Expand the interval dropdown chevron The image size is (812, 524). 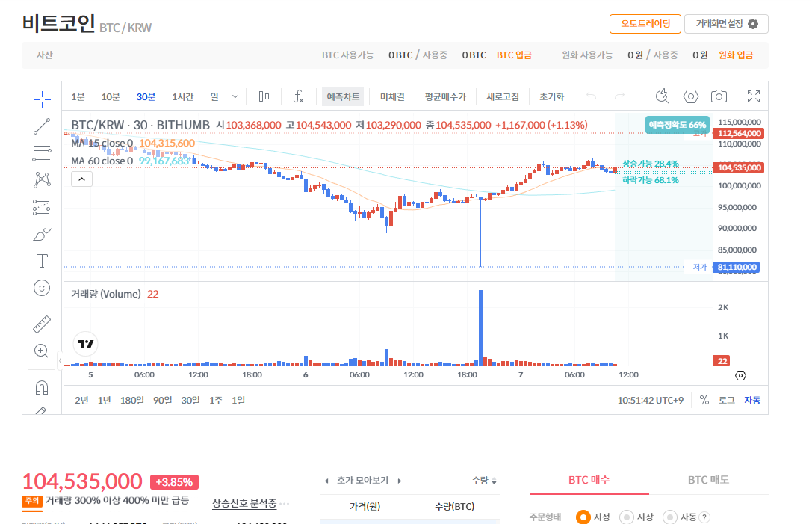coord(235,96)
